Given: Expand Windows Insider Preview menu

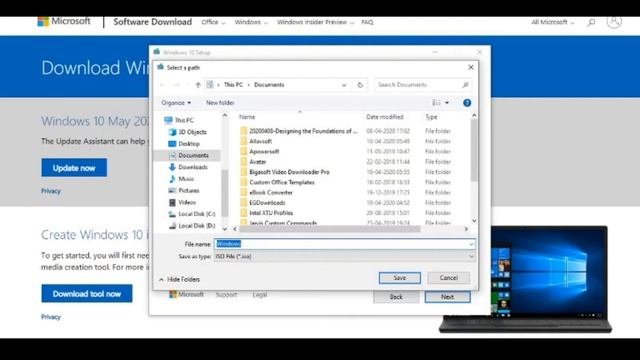Looking at the screenshot, I should [x=315, y=22].
